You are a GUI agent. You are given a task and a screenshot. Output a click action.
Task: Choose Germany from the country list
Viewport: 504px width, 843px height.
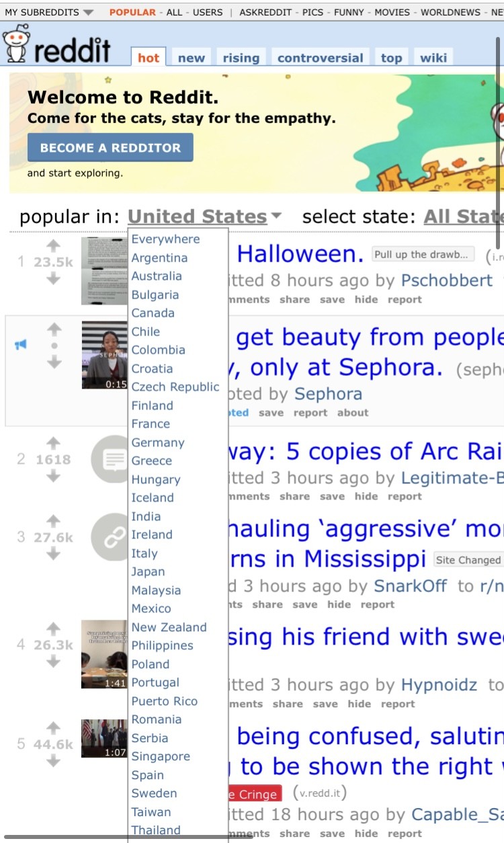tap(158, 442)
